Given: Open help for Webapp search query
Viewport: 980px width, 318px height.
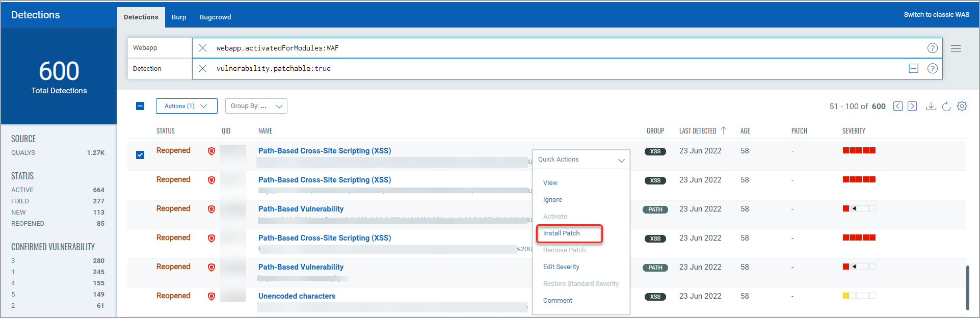Looking at the screenshot, I should (x=932, y=48).
